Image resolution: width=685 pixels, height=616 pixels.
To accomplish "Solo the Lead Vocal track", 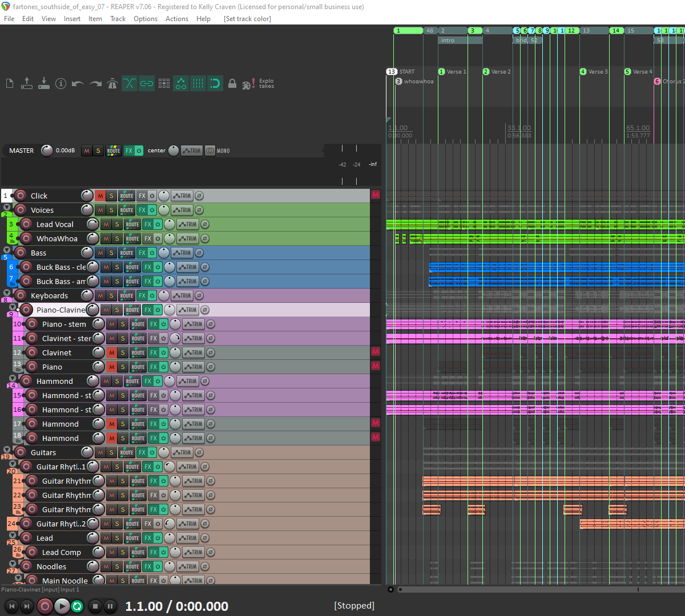I will 117,224.
